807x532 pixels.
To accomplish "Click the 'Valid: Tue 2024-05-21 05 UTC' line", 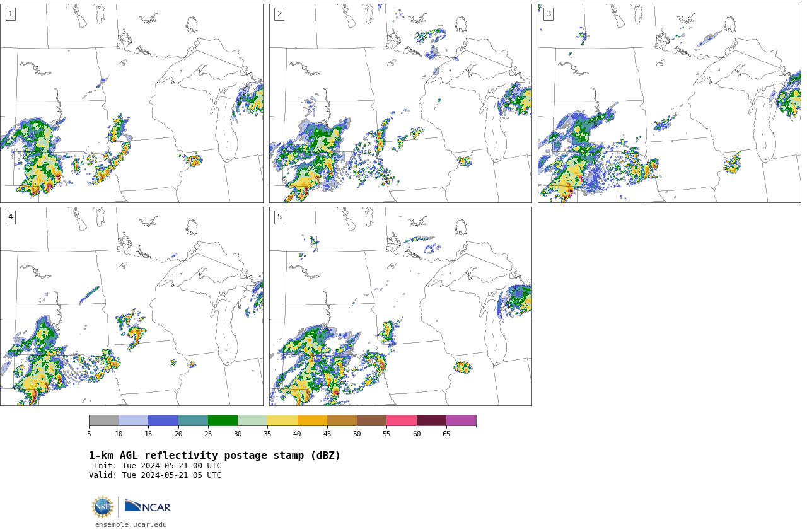I will click(155, 475).
